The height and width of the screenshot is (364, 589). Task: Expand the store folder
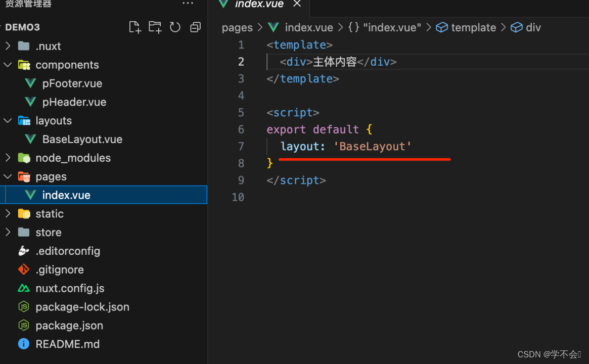click(x=8, y=232)
